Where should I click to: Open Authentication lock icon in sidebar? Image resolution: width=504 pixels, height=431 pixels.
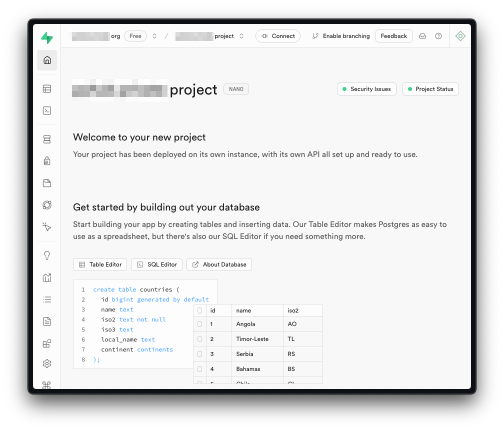[47, 161]
